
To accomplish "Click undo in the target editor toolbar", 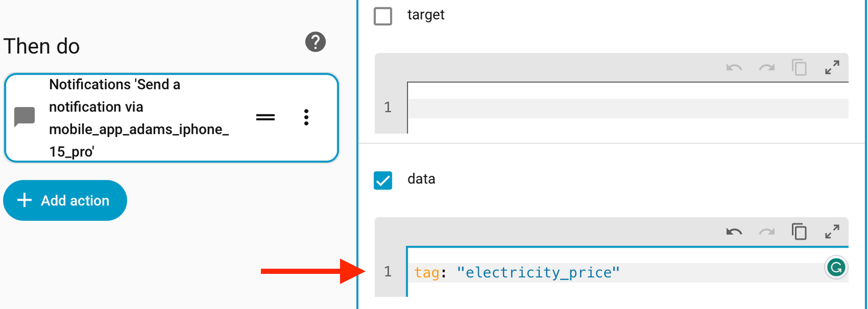I will pyautogui.click(x=734, y=67).
